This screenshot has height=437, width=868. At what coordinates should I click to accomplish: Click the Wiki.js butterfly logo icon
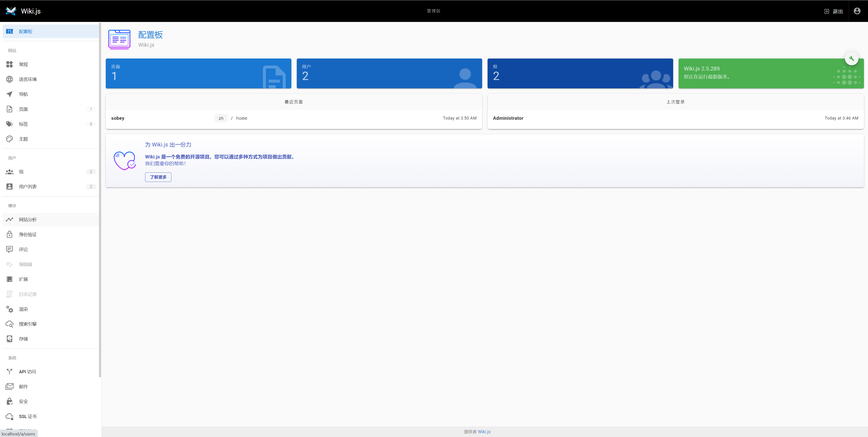11,11
